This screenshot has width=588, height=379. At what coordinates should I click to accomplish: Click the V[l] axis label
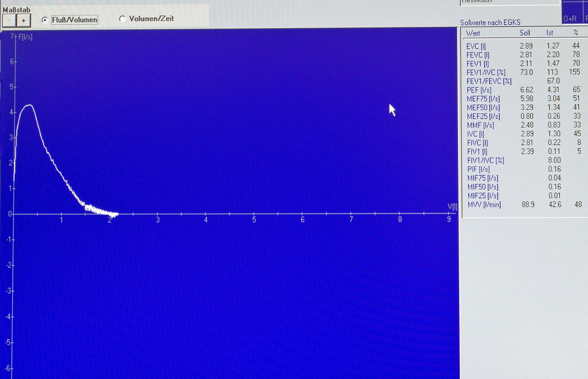[x=452, y=207]
